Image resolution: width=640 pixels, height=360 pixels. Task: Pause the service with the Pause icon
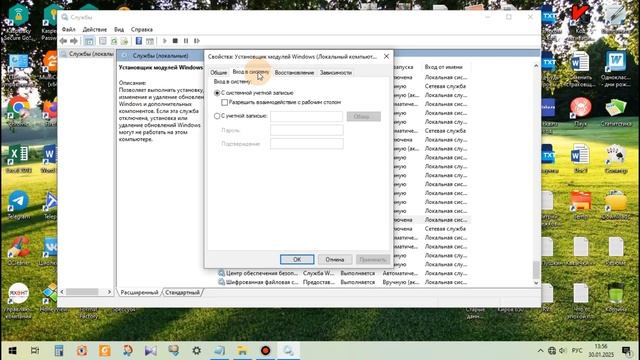(x=186, y=41)
